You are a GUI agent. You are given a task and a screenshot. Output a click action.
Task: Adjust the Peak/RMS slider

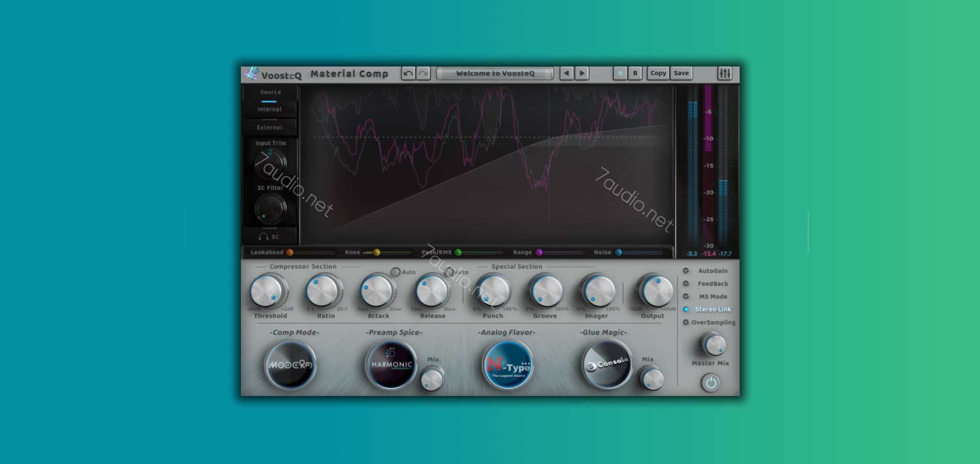[x=478, y=253]
